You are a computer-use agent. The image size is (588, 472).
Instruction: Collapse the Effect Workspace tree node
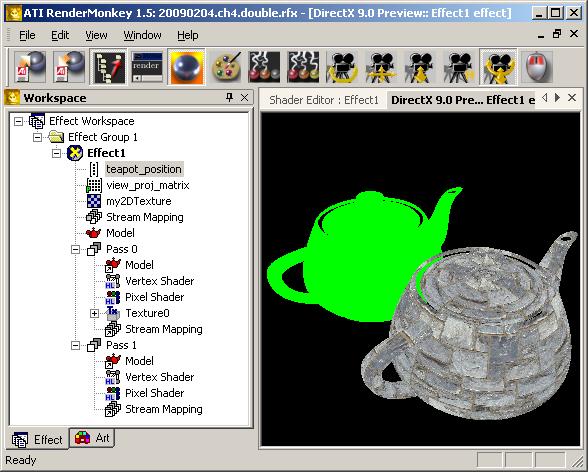click(18, 121)
